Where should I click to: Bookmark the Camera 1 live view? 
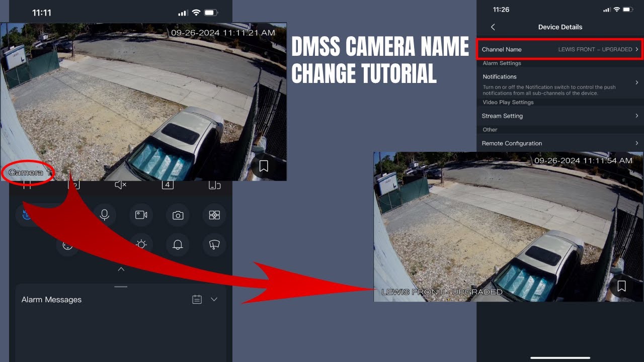coord(264,166)
